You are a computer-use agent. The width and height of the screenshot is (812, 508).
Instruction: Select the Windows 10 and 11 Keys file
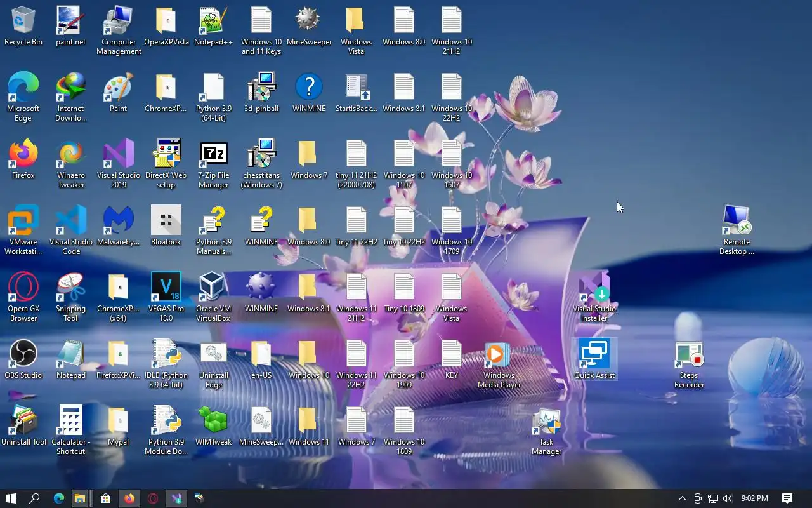(261, 31)
